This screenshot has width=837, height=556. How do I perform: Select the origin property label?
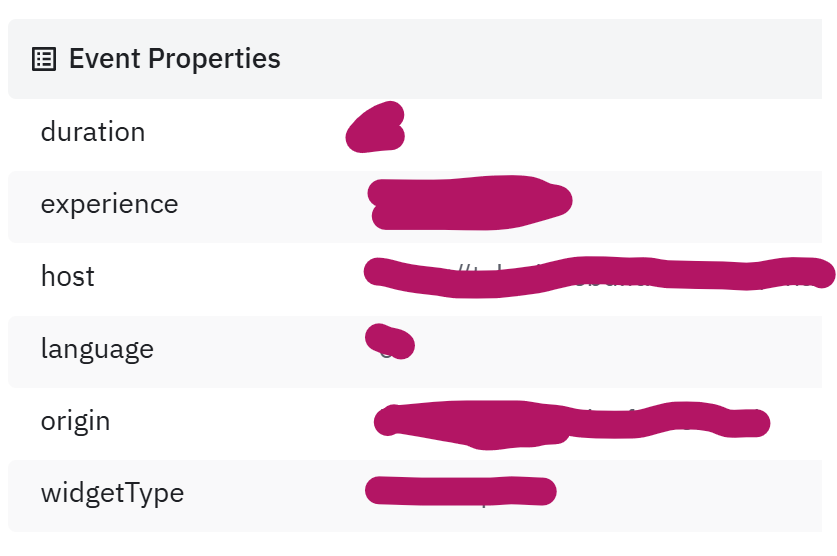75,422
